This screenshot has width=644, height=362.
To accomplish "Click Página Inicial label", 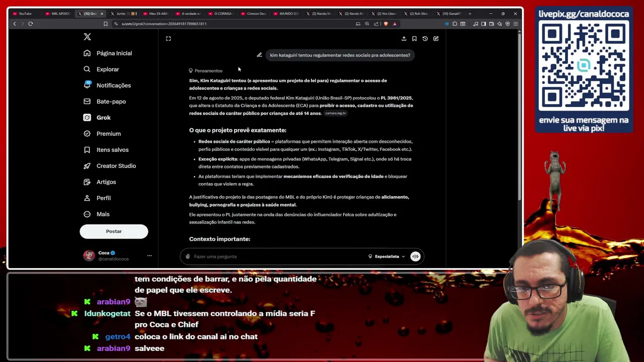I will click(x=114, y=53).
